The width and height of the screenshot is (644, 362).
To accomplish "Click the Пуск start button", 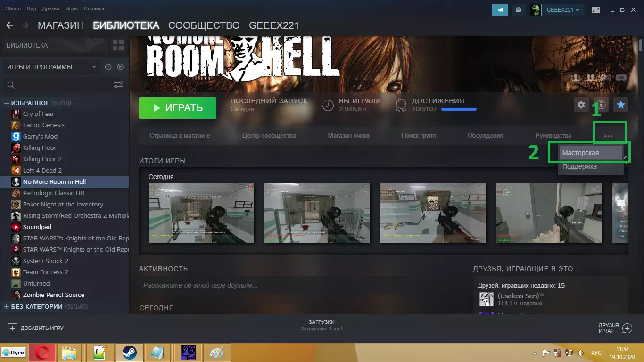I will click(x=13, y=353).
